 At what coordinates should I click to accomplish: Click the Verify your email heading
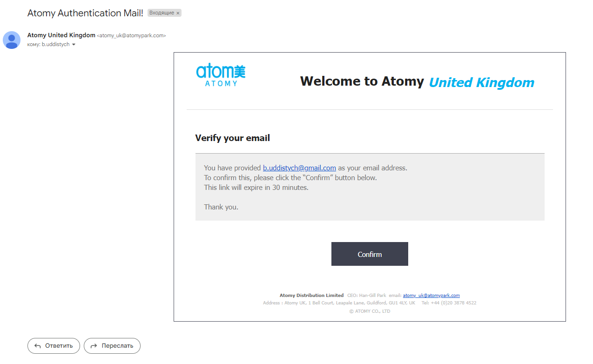tap(232, 138)
